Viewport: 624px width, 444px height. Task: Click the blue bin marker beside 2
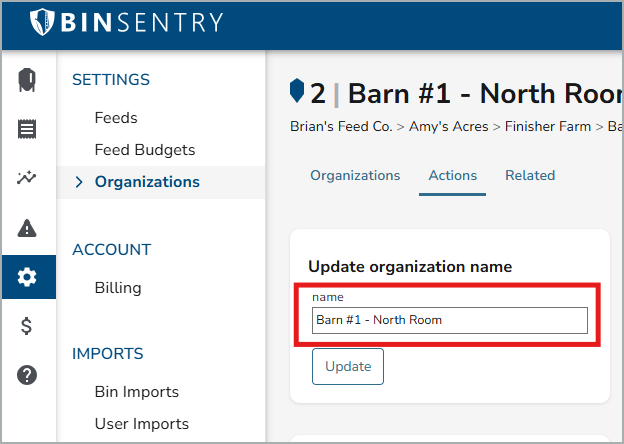[297, 91]
